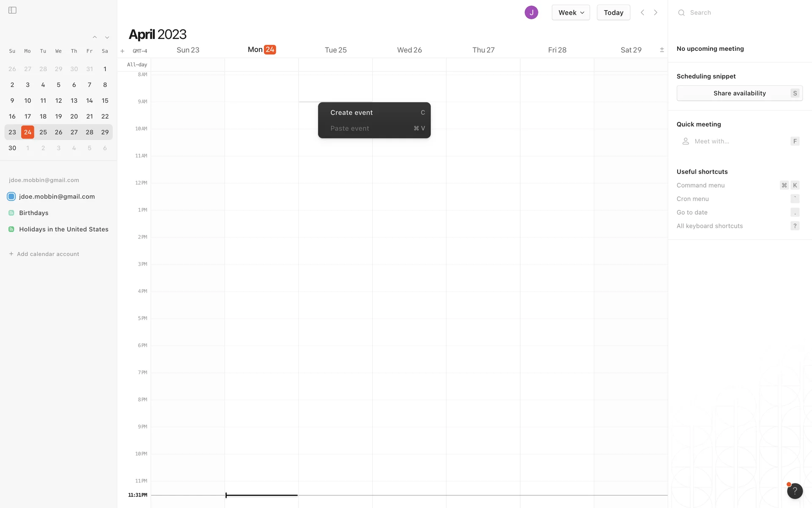Viewport: 812px width, 508px height.
Task: Click the search magnifier icon
Action: [681, 13]
